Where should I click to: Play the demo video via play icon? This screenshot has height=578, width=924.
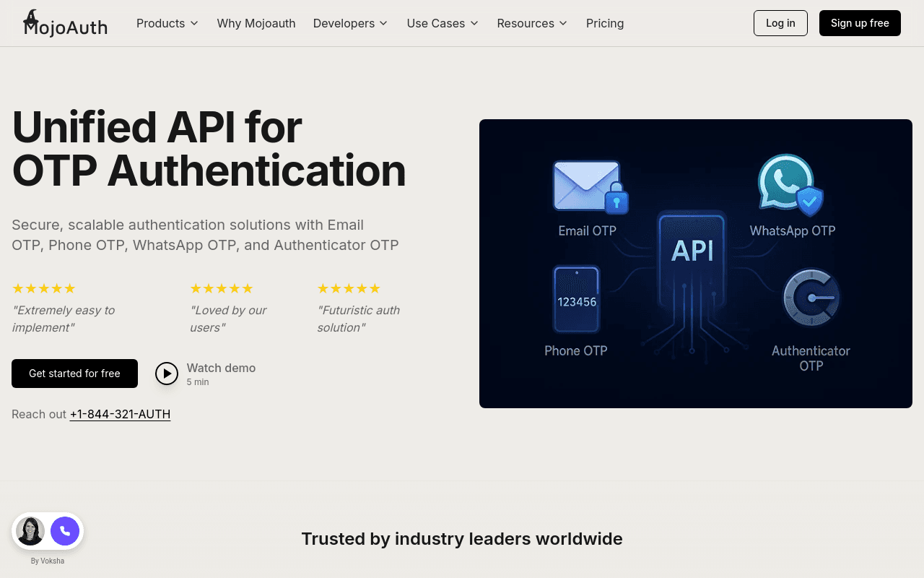tap(167, 374)
